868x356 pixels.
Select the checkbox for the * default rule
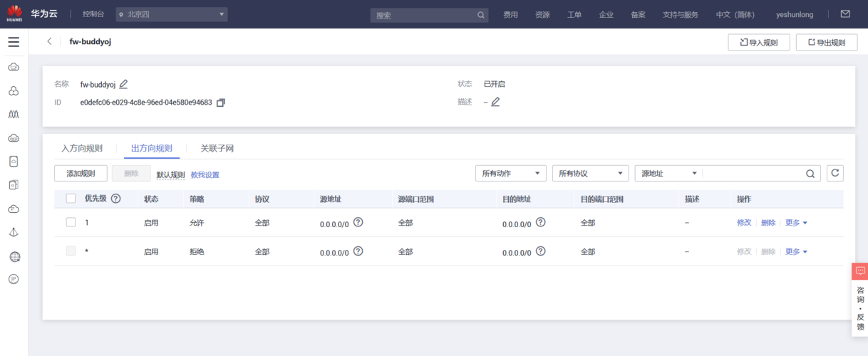(x=71, y=251)
